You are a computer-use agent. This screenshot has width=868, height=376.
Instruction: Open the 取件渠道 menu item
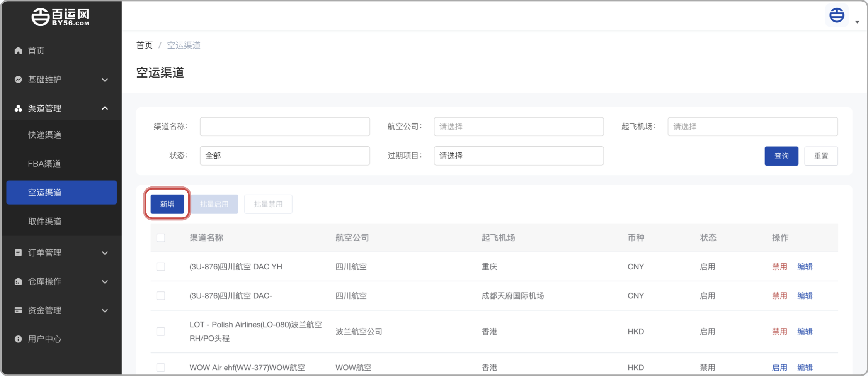coord(45,221)
